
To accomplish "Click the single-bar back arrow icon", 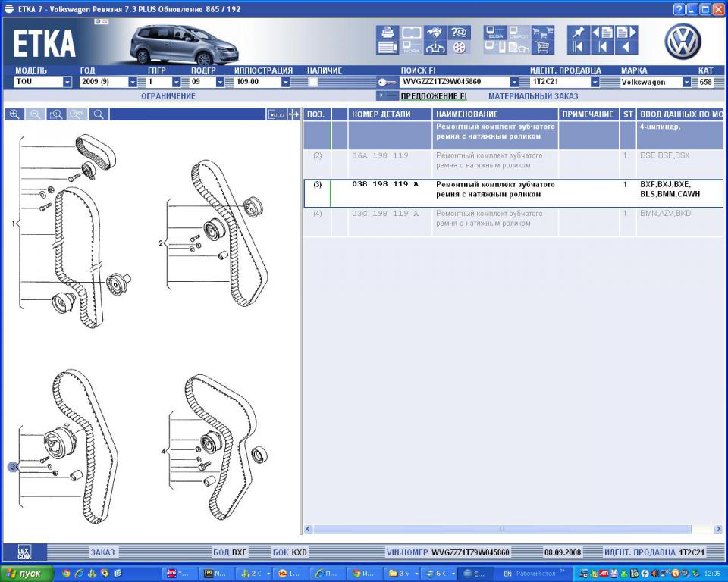I will click(x=603, y=47).
